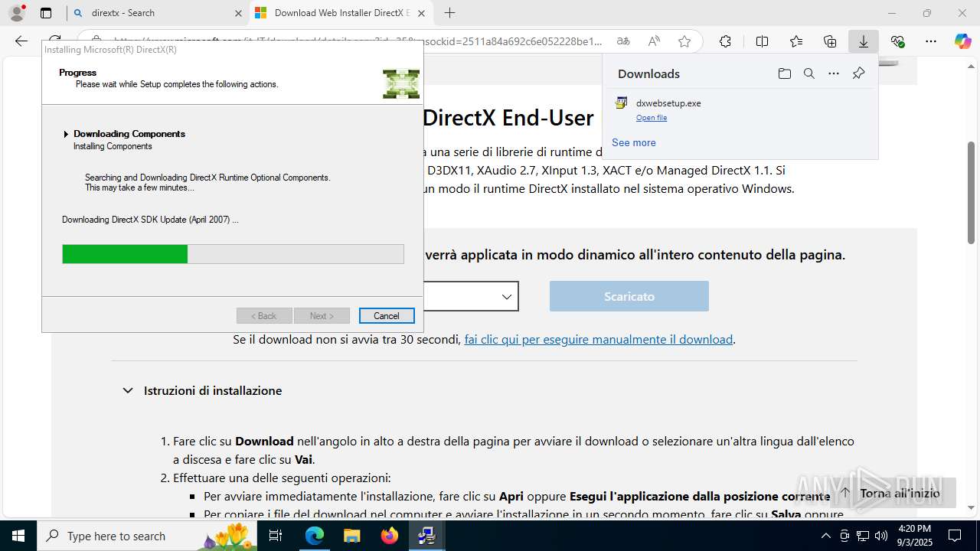Click the taskbar clock 4:20 PM
Screen dimensions: 980x551
(915, 536)
